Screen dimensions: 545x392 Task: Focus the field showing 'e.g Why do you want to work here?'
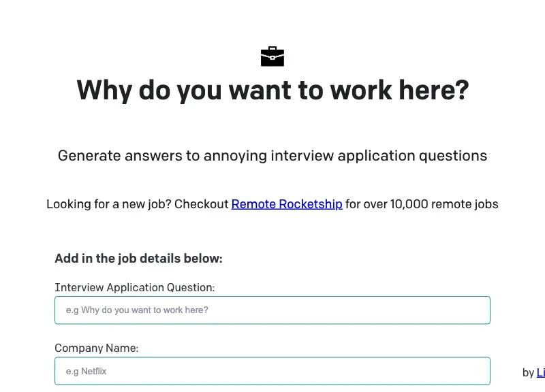coord(272,310)
